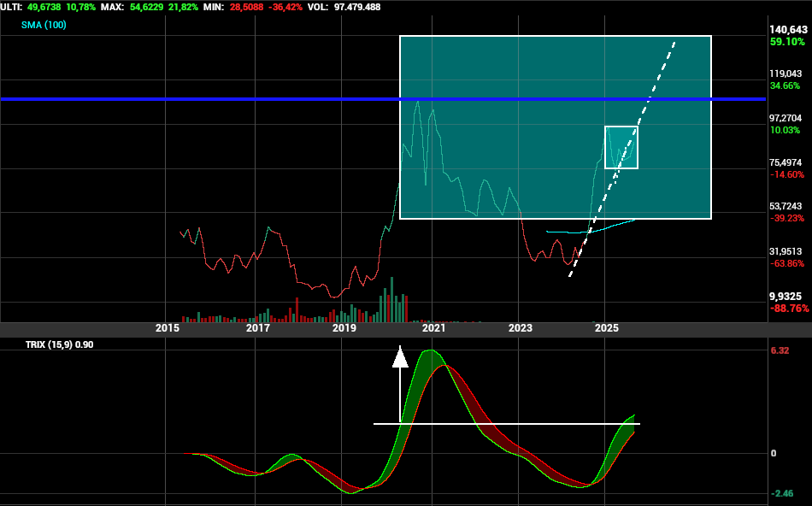Click the 2017 label on the time axis
This screenshot has width=812, height=506.
click(x=258, y=328)
